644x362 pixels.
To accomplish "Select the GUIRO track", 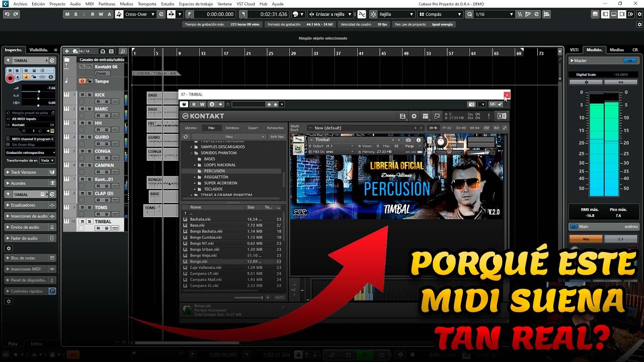I will click(102, 137).
